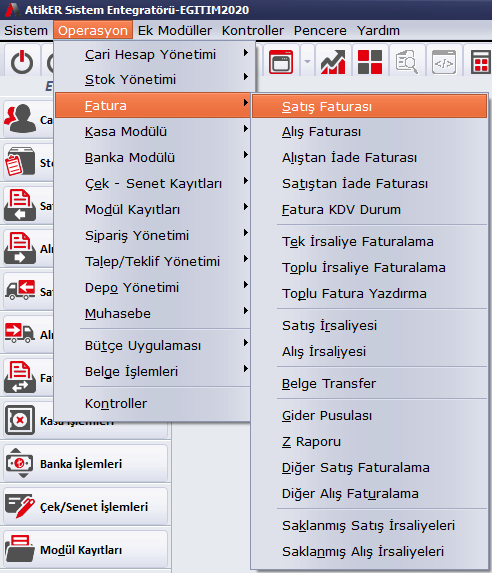
Task: Open the Ek Modüller menu
Action: pyautogui.click(x=175, y=30)
